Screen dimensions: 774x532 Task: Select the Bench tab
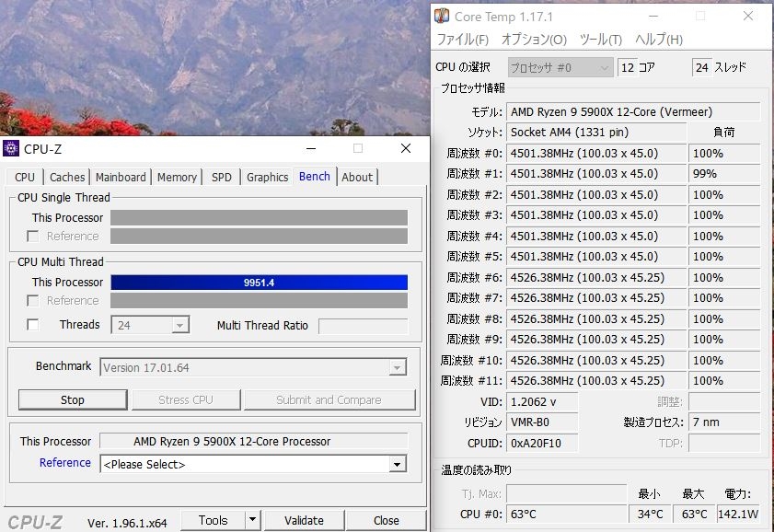[x=315, y=176]
